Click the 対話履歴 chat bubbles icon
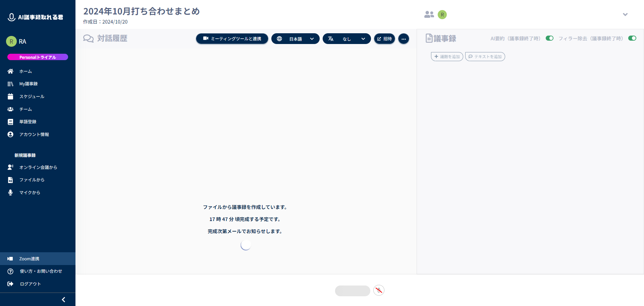The height and width of the screenshot is (306, 644). [88, 39]
